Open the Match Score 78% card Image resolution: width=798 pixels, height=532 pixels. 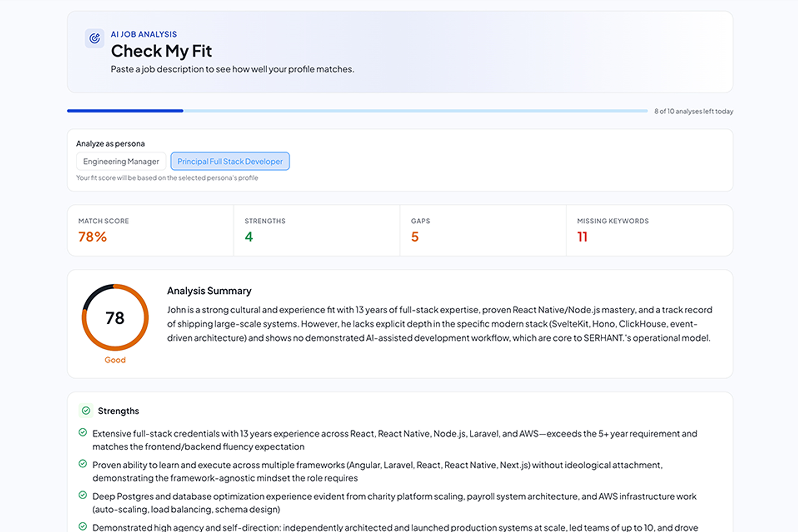coord(150,230)
